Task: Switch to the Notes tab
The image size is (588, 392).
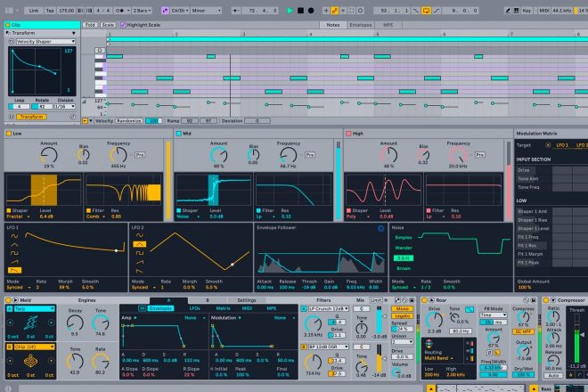Action: (x=333, y=25)
